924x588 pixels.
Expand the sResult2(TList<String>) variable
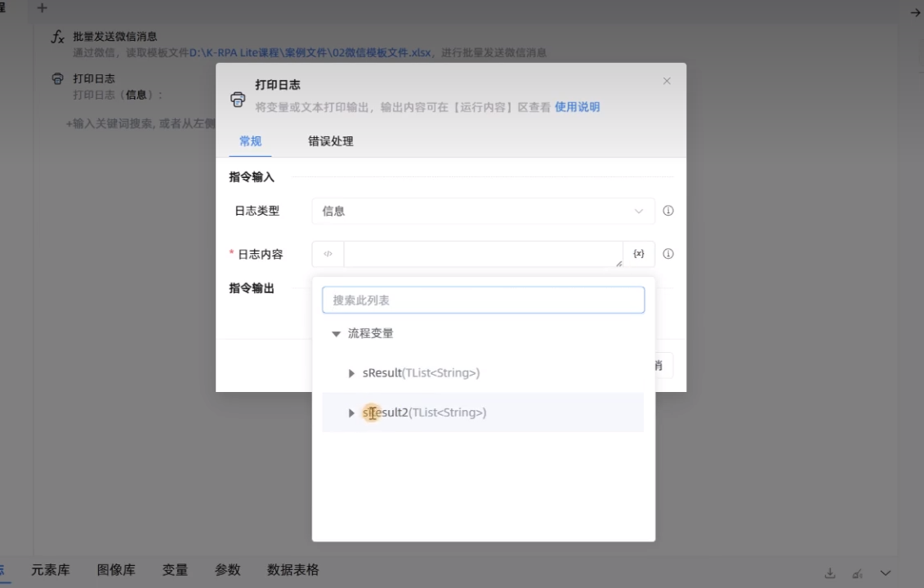point(351,412)
